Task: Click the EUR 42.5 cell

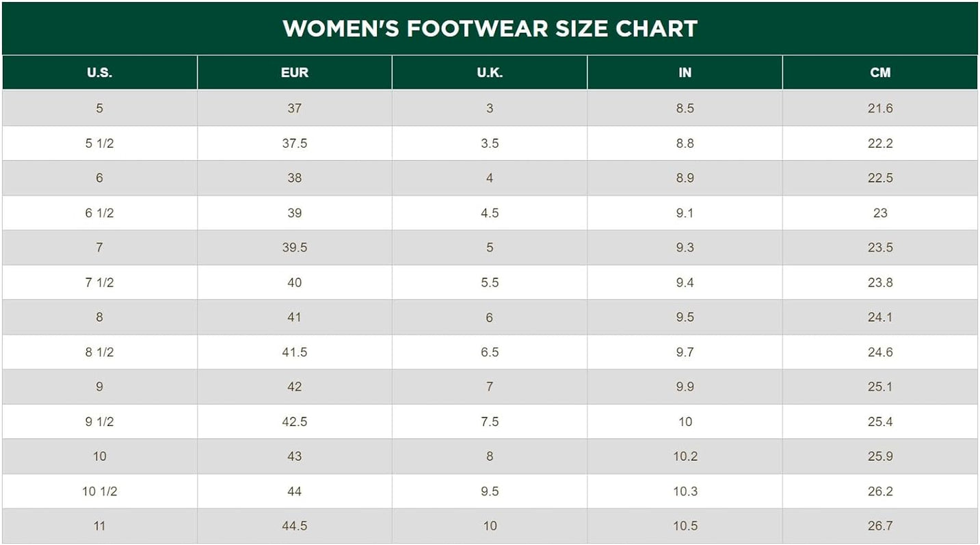Action: (295, 422)
